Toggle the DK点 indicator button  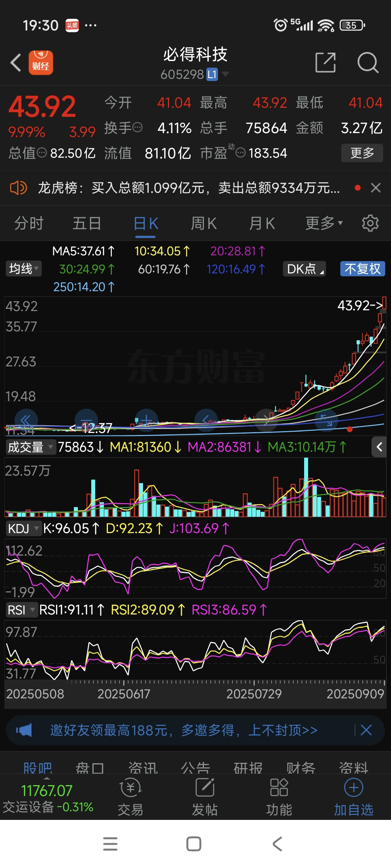[x=304, y=269]
